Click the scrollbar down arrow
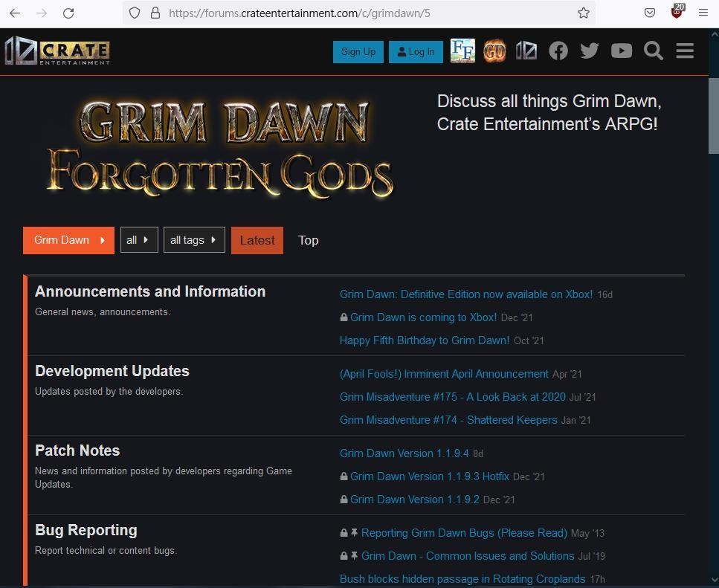 point(714,579)
